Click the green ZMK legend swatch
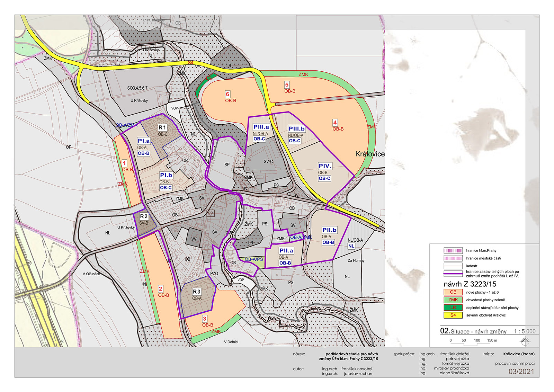This screenshot has width=554, height=392. 453,300
